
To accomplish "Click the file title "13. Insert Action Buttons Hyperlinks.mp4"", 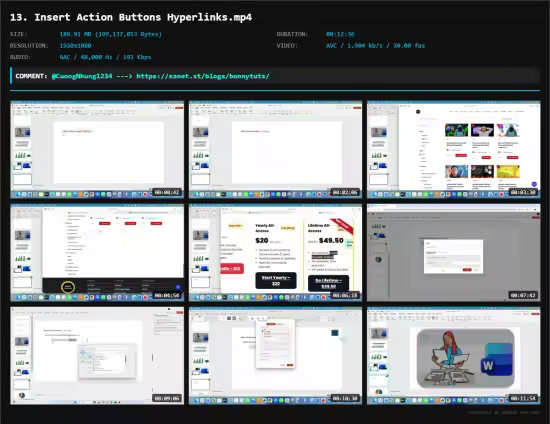I will (x=131, y=17).
